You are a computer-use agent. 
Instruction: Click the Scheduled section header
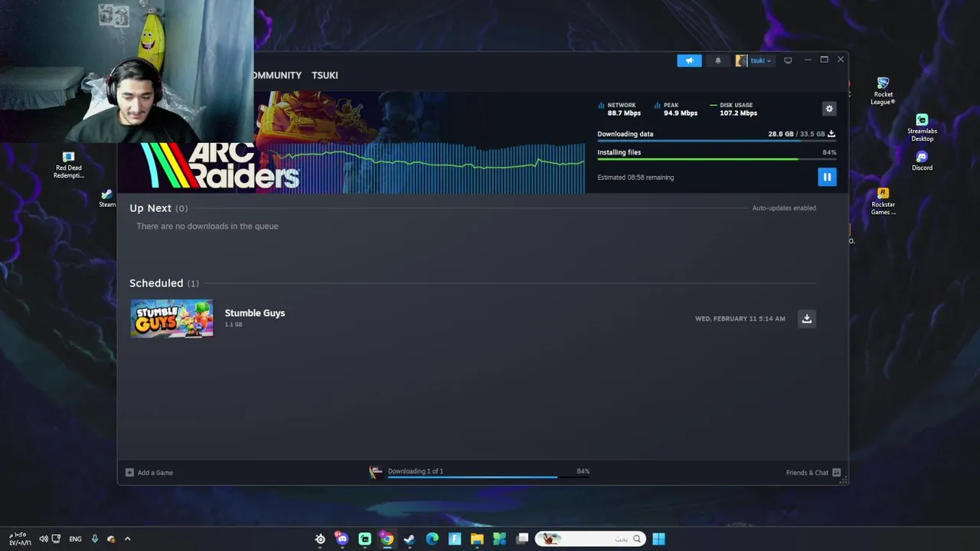point(164,283)
